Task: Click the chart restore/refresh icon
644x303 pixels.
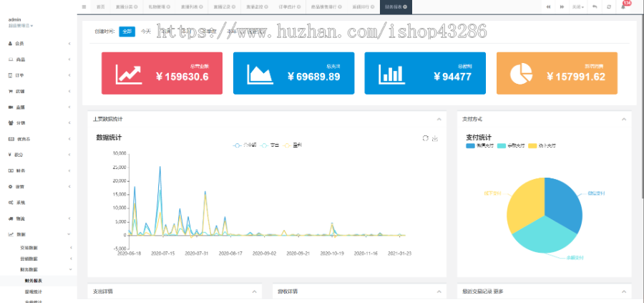Action: [426, 138]
